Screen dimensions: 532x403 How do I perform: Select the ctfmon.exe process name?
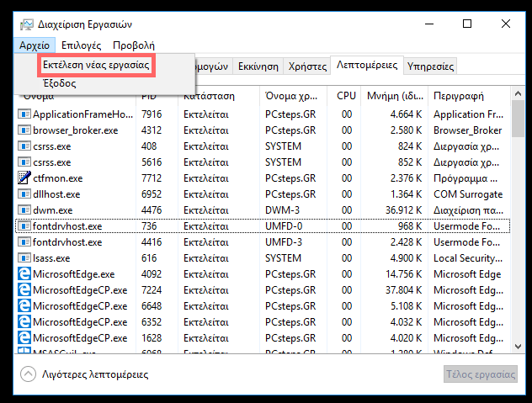pyautogui.click(x=58, y=178)
